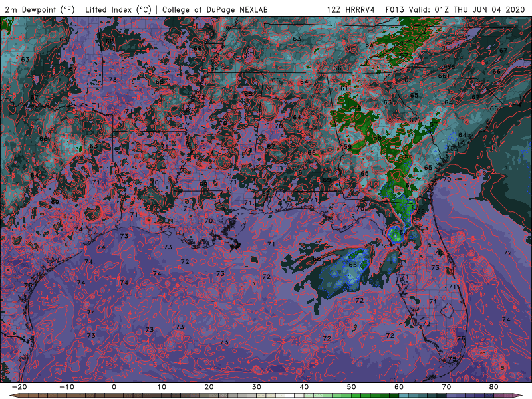Click the "F013 Valid: 01Z THU JUN 04 2020" text
This screenshot has height=399, width=532.
tap(456, 9)
